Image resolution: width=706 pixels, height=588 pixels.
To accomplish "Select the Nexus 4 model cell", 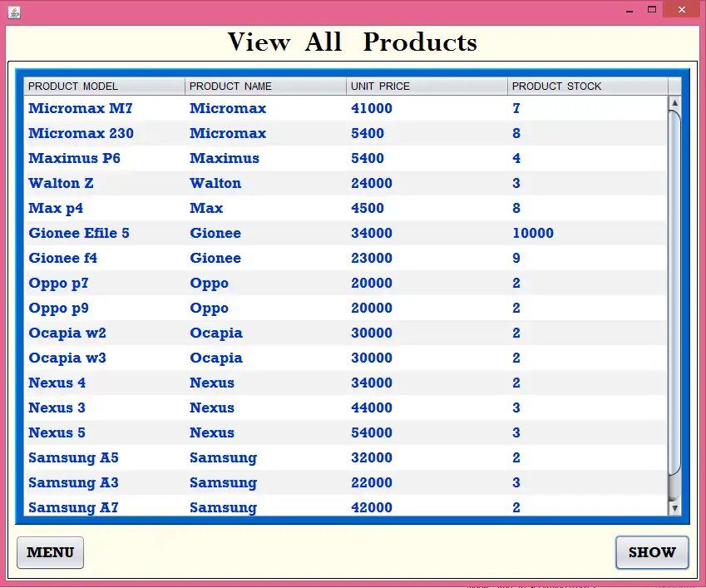I will [x=105, y=383].
